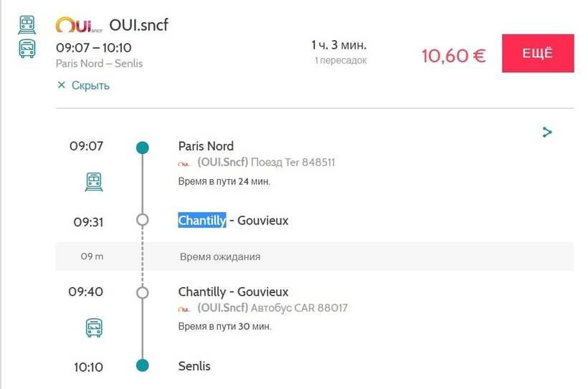Click the green arrow icon on the right
Viewport: 588px width, 389px height.
[547, 132]
